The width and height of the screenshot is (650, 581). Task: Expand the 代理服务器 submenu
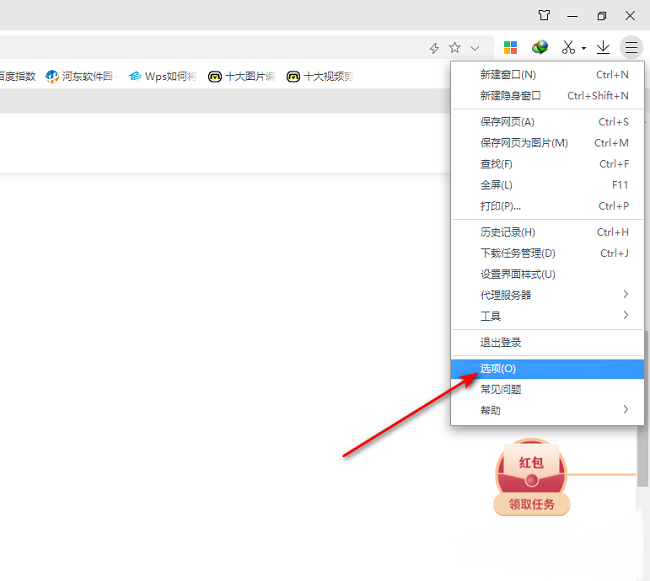pyautogui.click(x=547, y=295)
